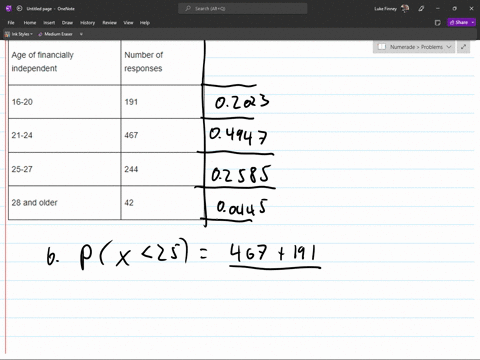The image size is (480, 360).
Task: Click the OneNote app logo icon
Action: tap(9, 9)
